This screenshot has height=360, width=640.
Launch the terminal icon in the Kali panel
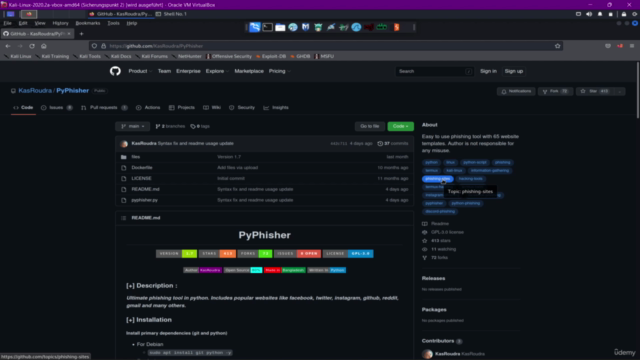[x=267, y=27]
